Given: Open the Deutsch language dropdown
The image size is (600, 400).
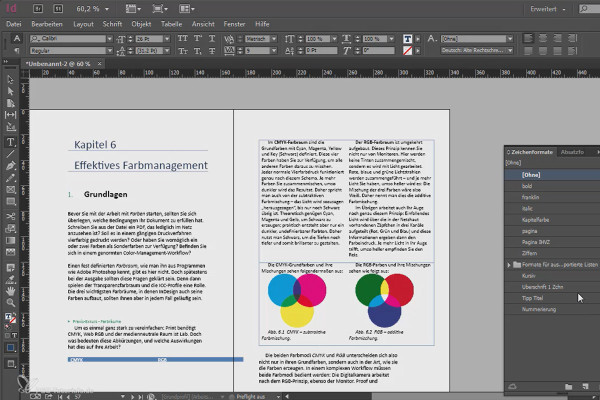Looking at the screenshot, I should (x=510, y=51).
